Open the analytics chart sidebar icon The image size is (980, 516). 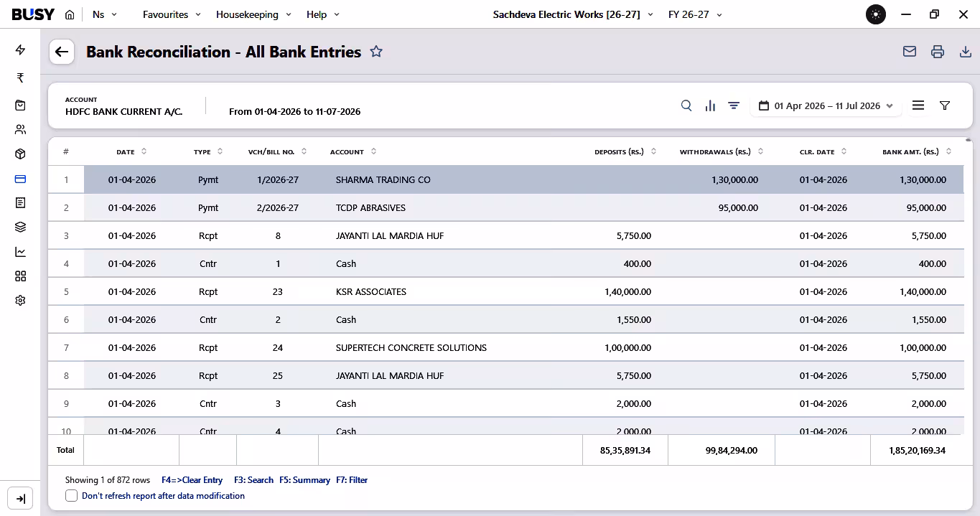click(x=20, y=252)
